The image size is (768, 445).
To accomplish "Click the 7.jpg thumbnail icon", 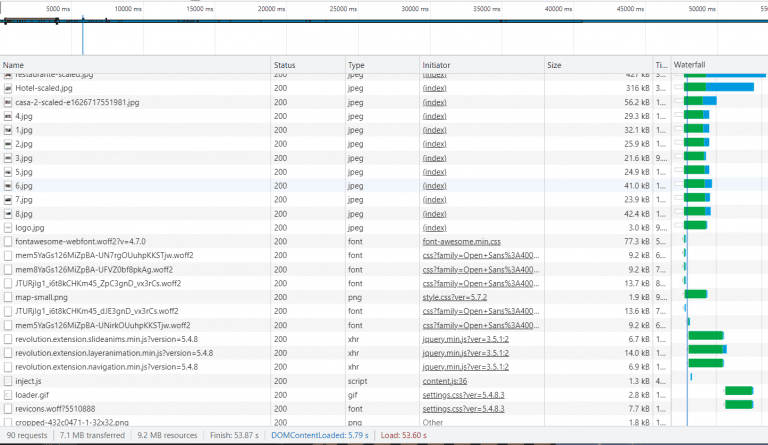I will click(8, 200).
